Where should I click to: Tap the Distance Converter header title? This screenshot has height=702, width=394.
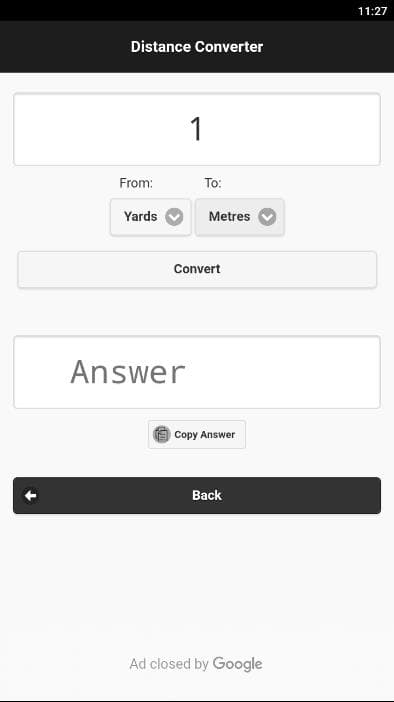pos(197,47)
